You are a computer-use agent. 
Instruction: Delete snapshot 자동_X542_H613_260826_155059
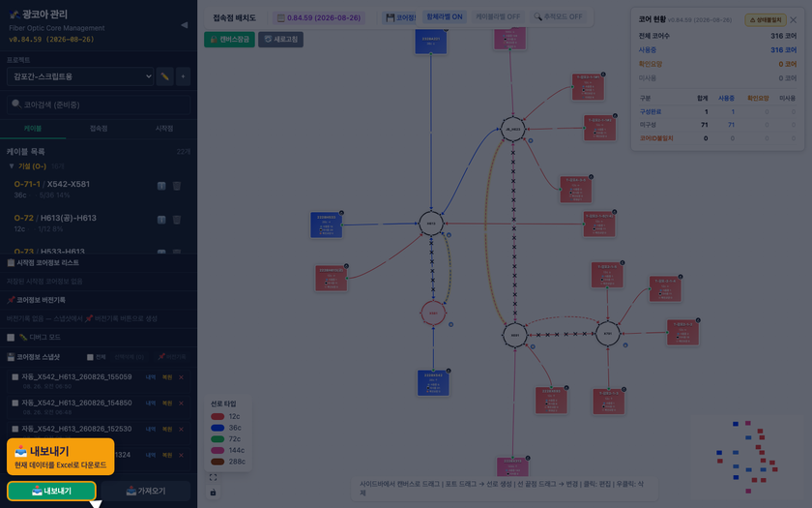point(181,377)
